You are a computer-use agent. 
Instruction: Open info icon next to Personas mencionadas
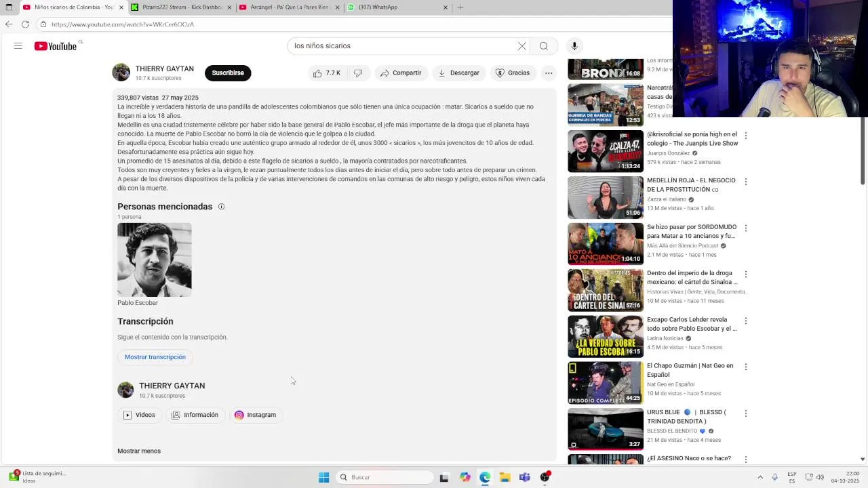click(x=221, y=207)
